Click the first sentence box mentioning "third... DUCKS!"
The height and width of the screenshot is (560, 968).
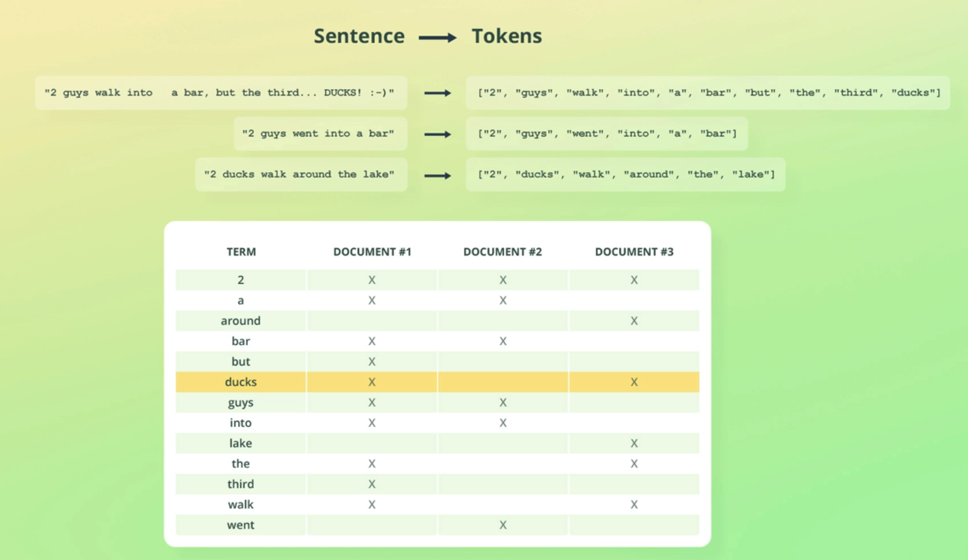pyautogui.click(x=220, y=93)
